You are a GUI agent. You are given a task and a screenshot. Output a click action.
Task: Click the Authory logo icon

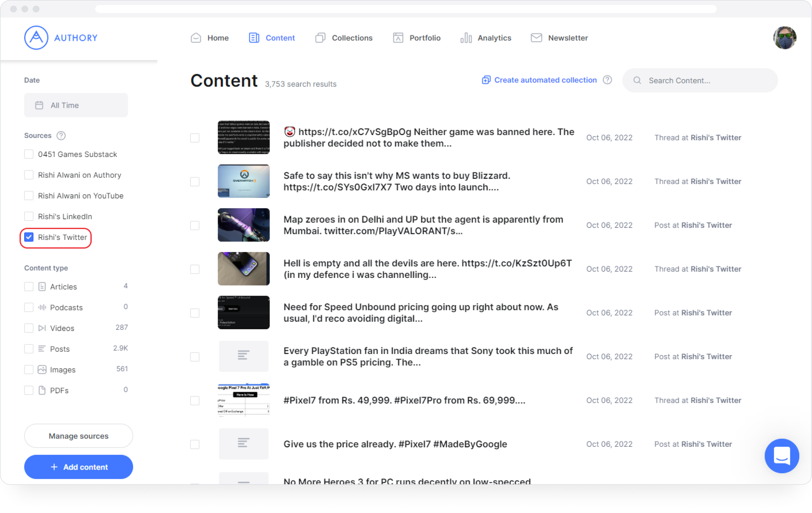pos(36,38)
